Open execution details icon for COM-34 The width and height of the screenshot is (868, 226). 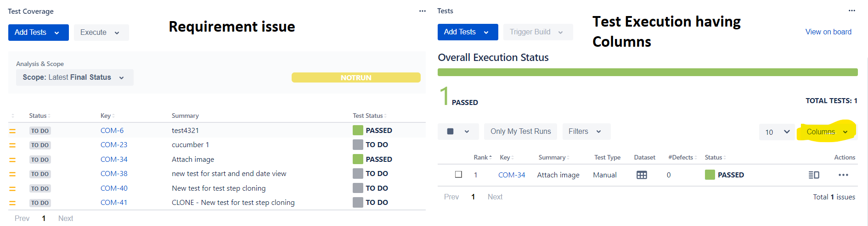pyautogui.click(x=813, y=175)
